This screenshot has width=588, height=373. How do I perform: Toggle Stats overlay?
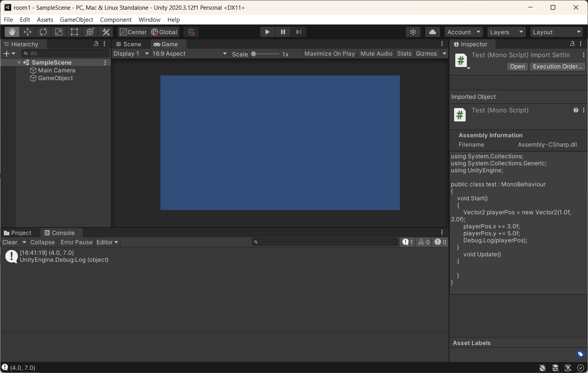(x=404, y=54)
